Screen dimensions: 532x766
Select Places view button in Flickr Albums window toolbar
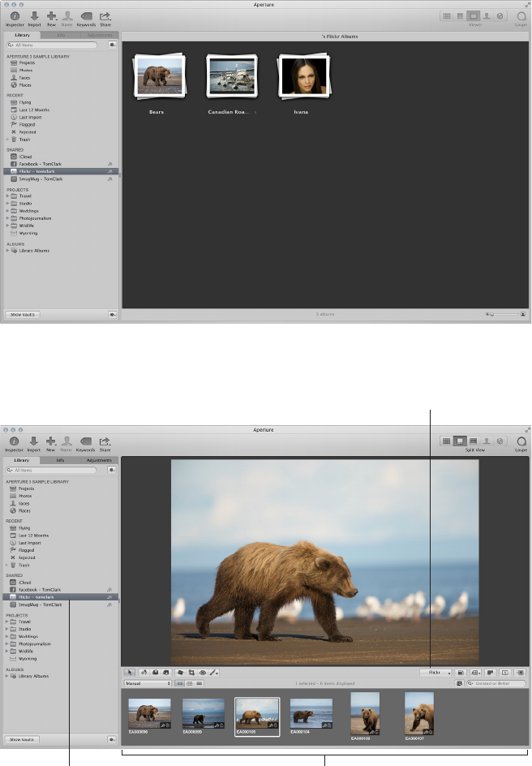pyautogui.click(x=500, y=16)
